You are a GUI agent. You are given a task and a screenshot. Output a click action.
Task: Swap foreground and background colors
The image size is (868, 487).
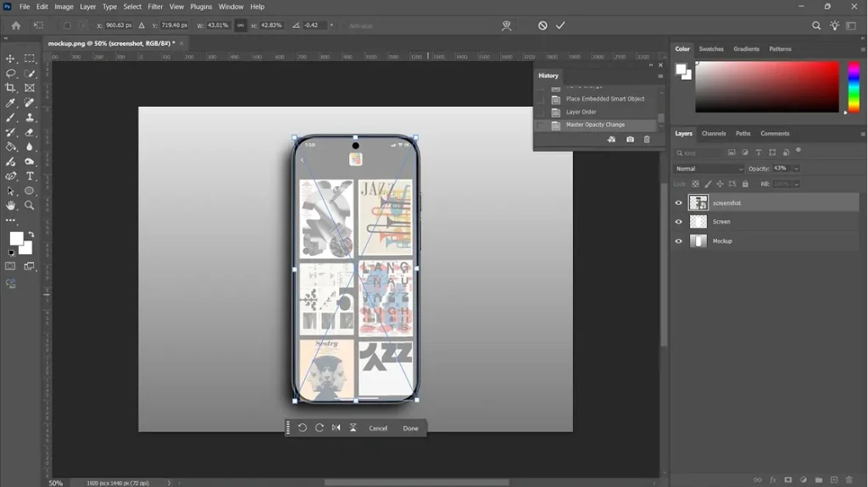(x=31, y=235)
